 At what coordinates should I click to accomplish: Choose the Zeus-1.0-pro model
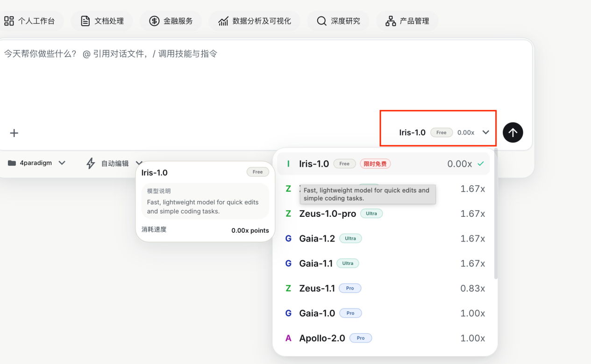pyautogui.click(x=383, y=214)
